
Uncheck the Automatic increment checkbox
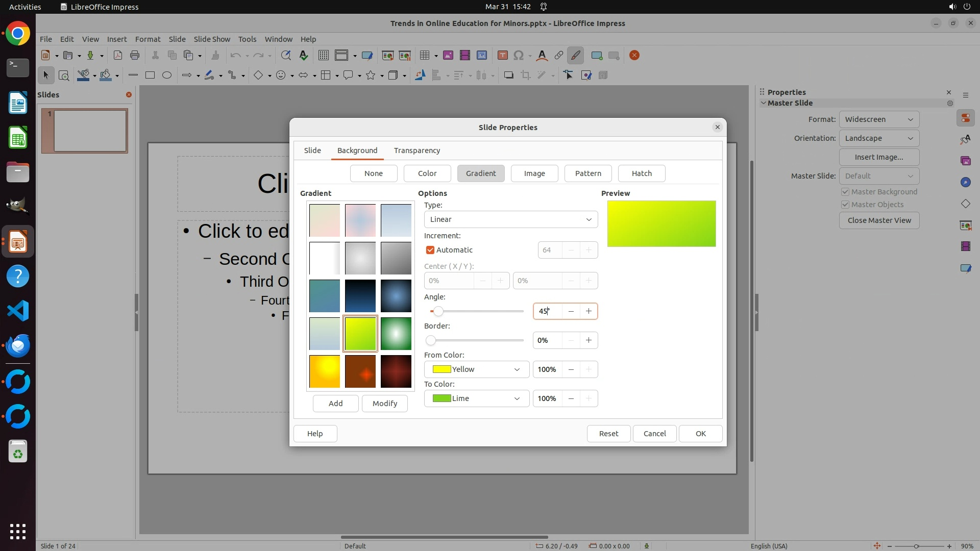tap(430, 250)
